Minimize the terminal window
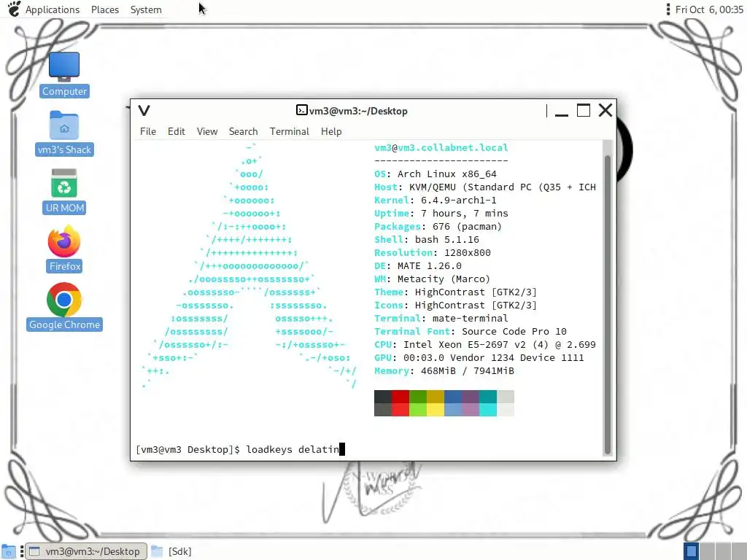747x560 pixels. point(562,111)
